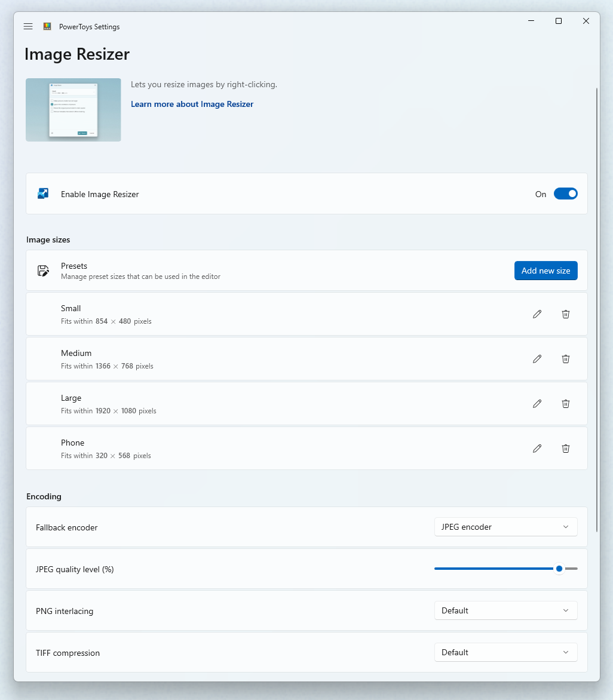This screenshot has width=613, height=700.
Task: Click the Image Resizer preview thumbnail
Action: pyautogui.click(x=73, y=110)
